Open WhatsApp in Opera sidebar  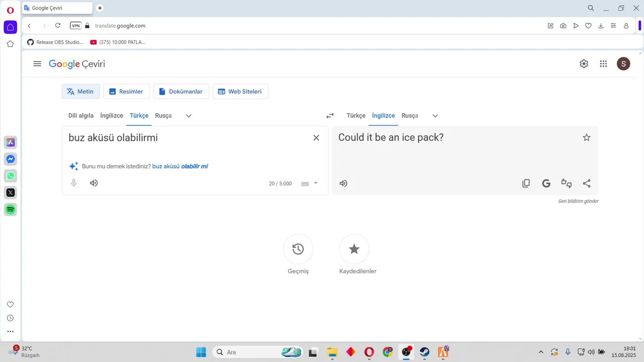[x=10, y=176]
